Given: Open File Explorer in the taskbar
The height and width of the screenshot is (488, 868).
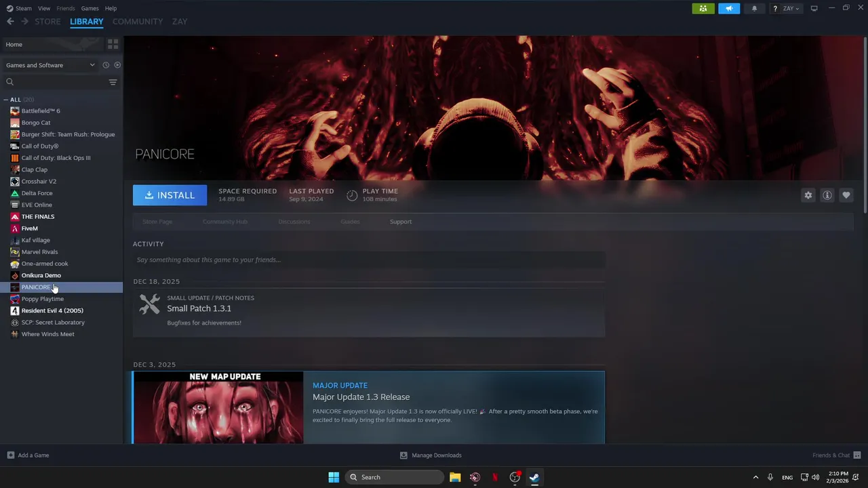Looking at the screenshot, I should [x=455, y=477].
